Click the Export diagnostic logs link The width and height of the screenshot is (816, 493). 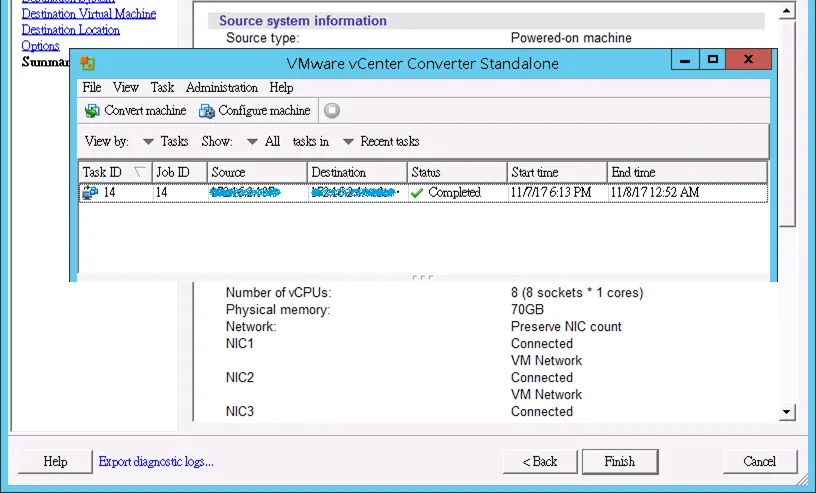click(x=156, y=462)
